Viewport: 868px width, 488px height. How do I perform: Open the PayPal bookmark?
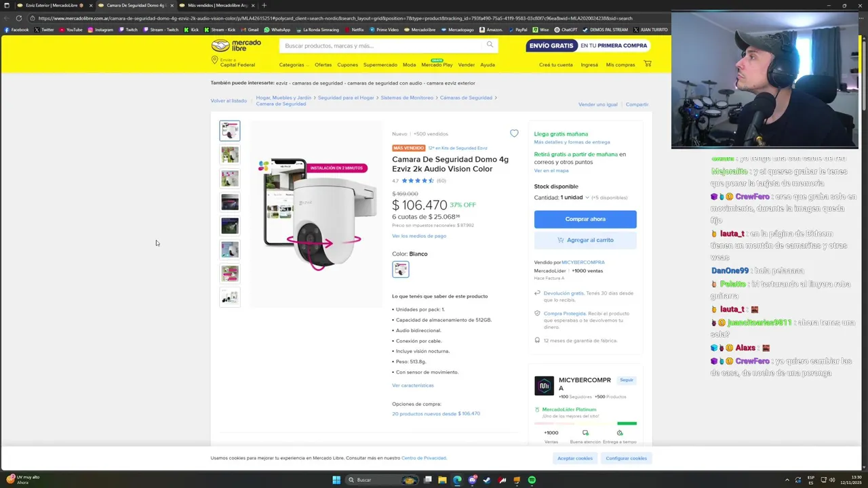tap(517, 30)
